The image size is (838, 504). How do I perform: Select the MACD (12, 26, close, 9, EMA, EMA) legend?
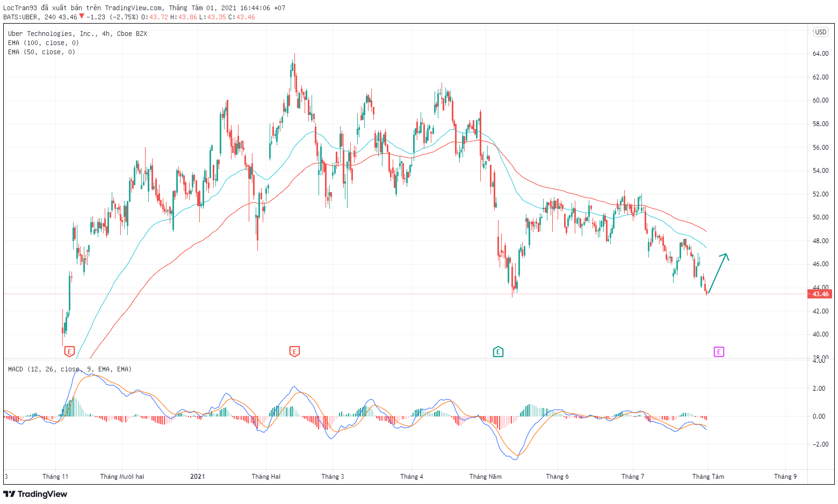(x=70, y=369)
